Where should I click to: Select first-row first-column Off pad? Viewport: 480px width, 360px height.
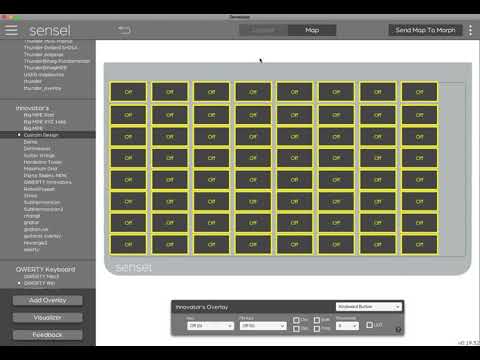click(128, 92)
